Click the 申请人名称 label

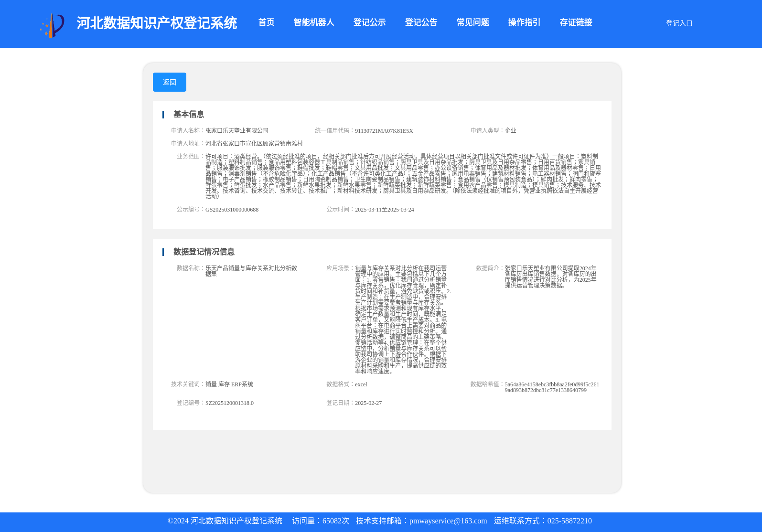coord(187,130)
